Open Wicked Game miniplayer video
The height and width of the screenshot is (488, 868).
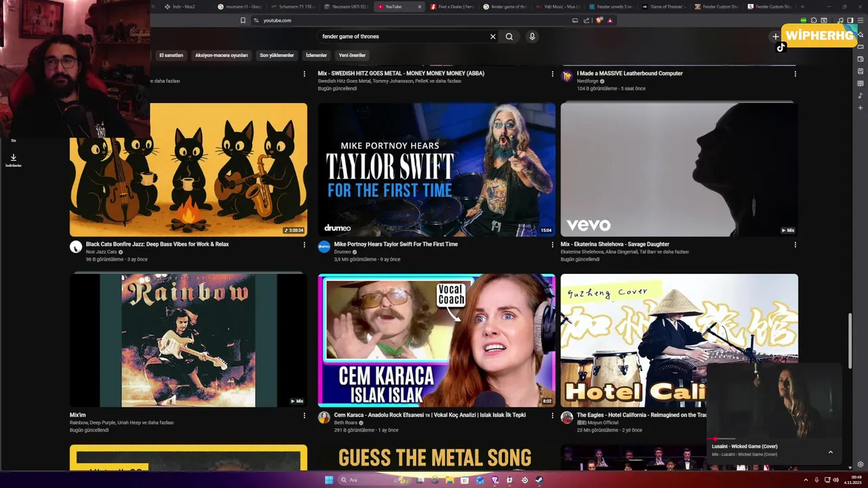774,400
